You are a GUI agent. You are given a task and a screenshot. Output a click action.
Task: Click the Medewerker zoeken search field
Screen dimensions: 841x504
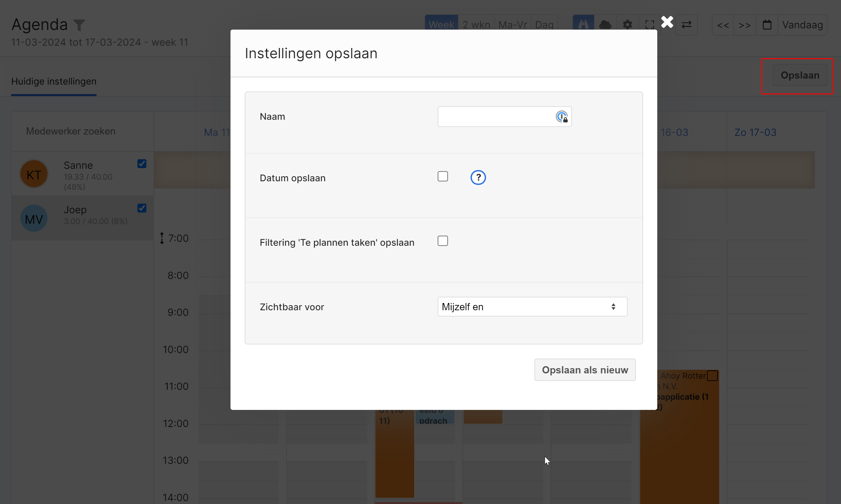click(x=83, y=131)
